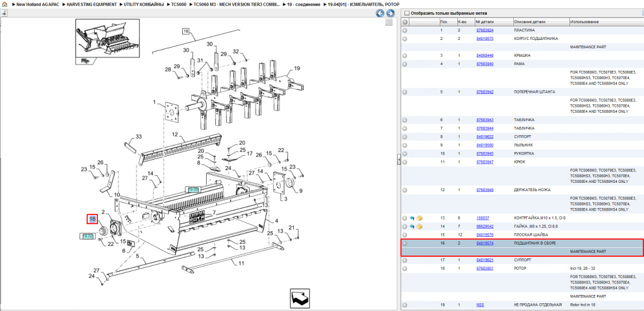Click the plus circle icon in the table header
The height and width of the screenshot is (311, 644).
click(405, 22)
